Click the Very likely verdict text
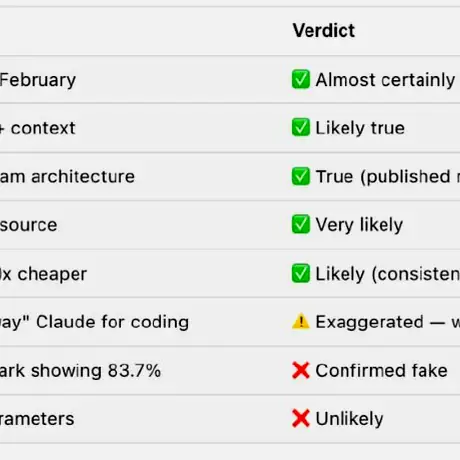Screen dimensions: 460x460 click(x=359, y=225)
